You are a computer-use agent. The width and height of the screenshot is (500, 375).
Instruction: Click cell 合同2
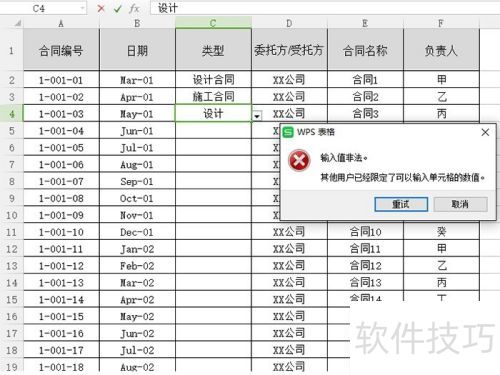click(365, 97)
